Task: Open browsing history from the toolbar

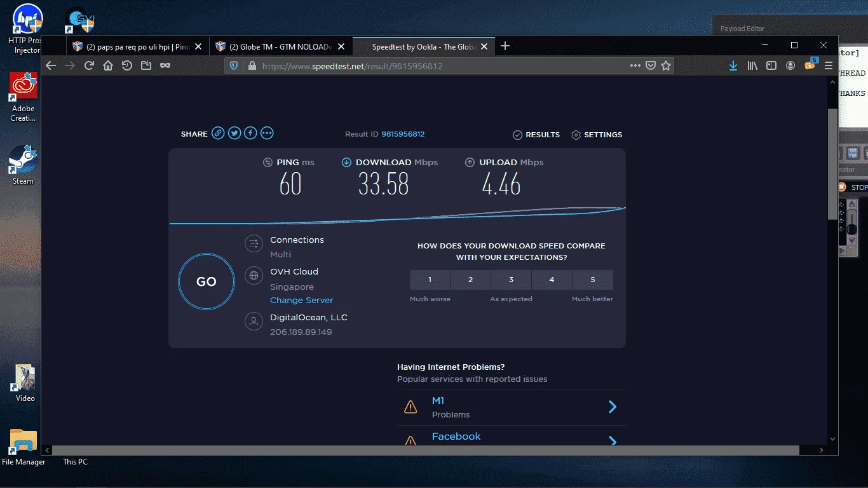Action: pos(127,65)
